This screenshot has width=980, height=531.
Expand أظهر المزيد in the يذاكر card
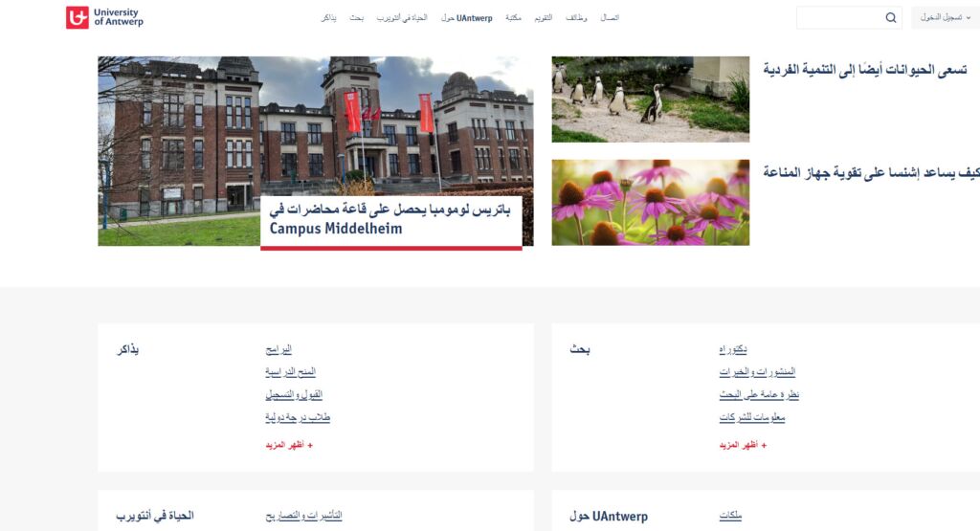click(289, 445)
